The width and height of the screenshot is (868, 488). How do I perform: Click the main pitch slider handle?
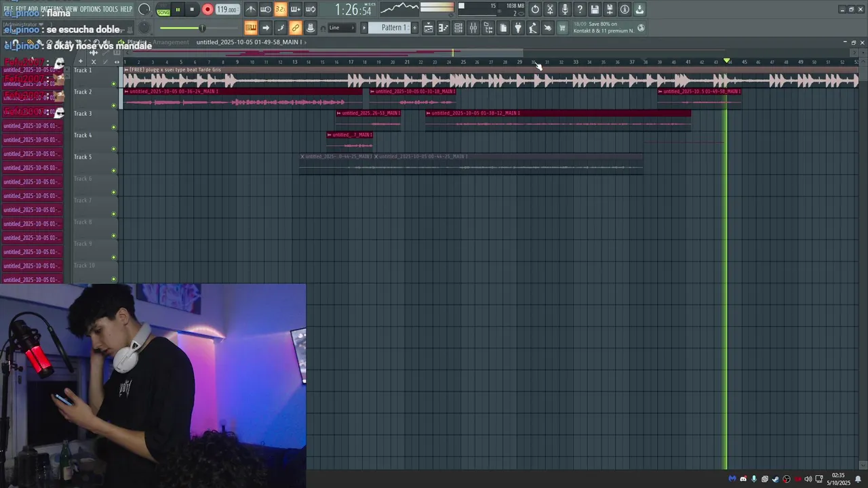point(201,28)
